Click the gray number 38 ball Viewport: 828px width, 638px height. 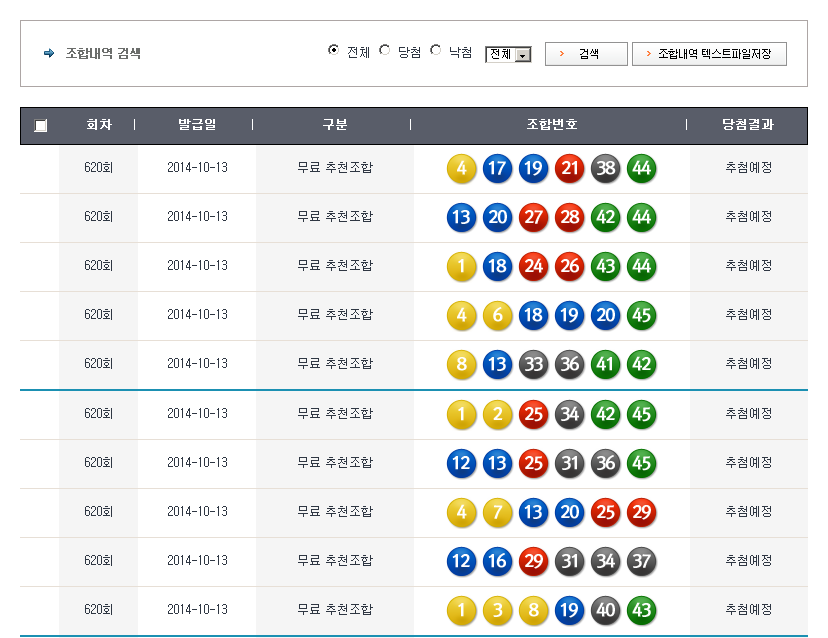605,168
